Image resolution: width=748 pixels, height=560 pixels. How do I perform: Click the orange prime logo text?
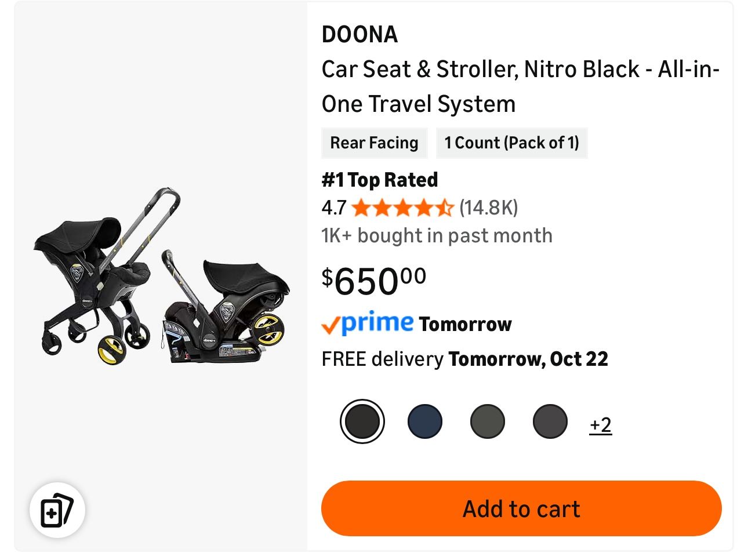pos(375,323)
